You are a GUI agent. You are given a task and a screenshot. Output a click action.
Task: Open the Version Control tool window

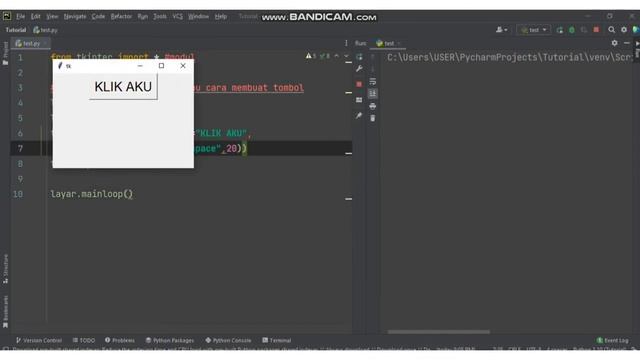click(x=39, y=340)
